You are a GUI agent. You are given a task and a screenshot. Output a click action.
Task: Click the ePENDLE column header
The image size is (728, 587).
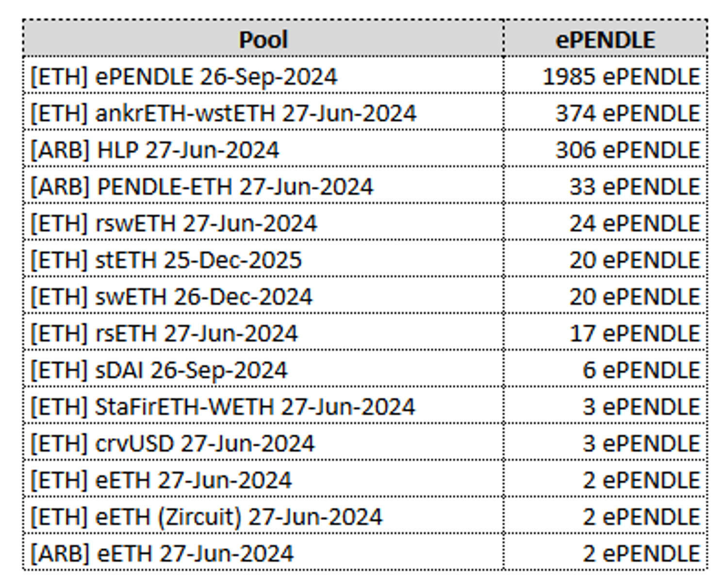point(605,39)
